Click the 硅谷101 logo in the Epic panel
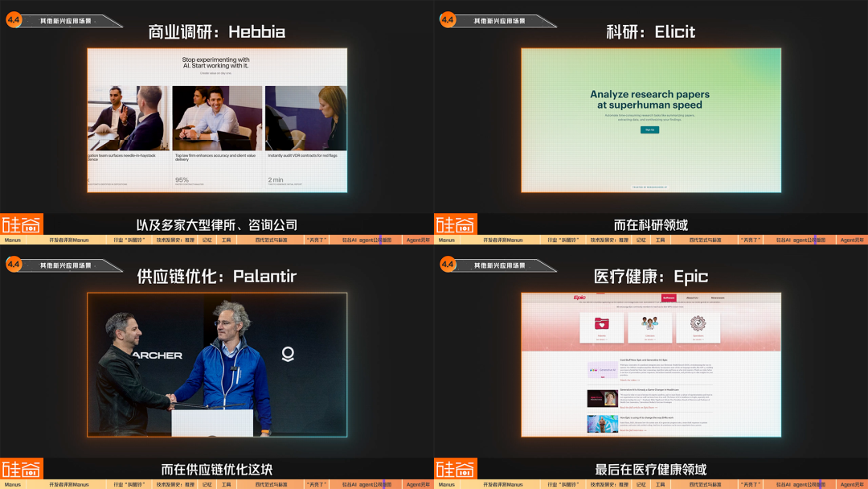 tap(456, 469)
